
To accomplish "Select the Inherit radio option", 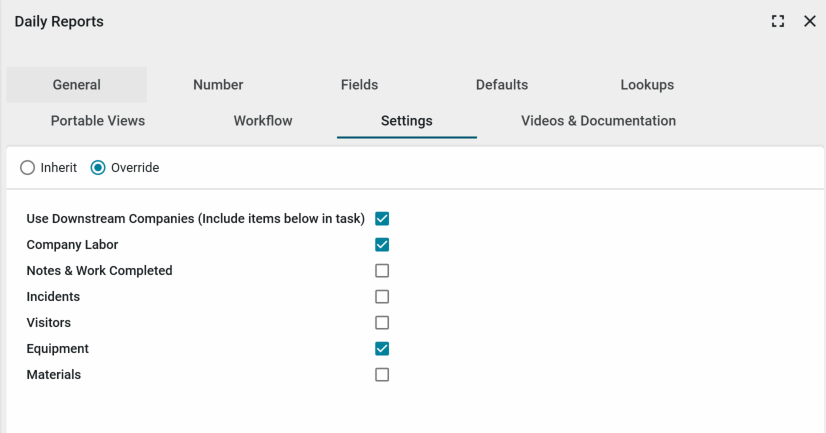I will tap(28, 168).
